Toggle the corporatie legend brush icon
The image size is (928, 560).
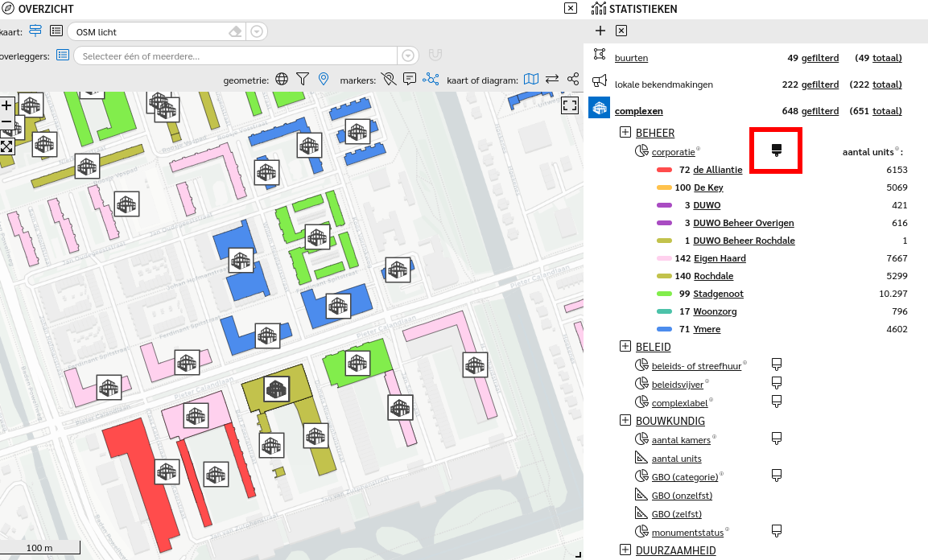click(777, 150)
